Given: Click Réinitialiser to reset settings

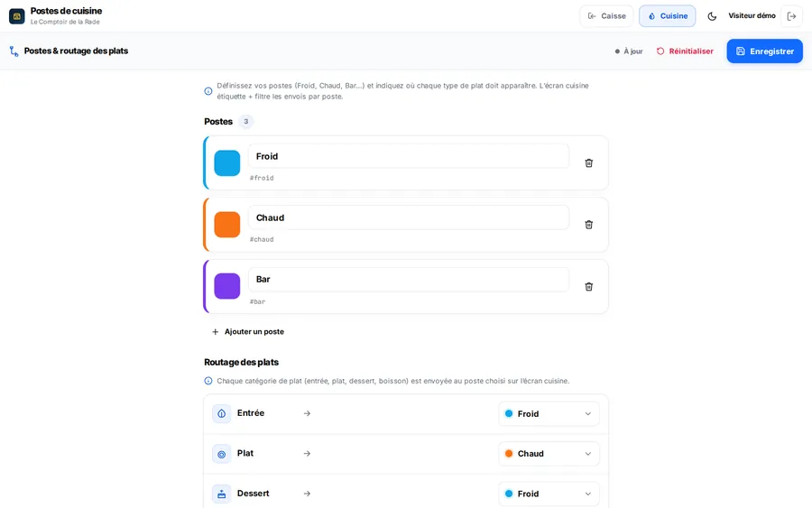Looking at the screenshot, I should click(685, 51).
